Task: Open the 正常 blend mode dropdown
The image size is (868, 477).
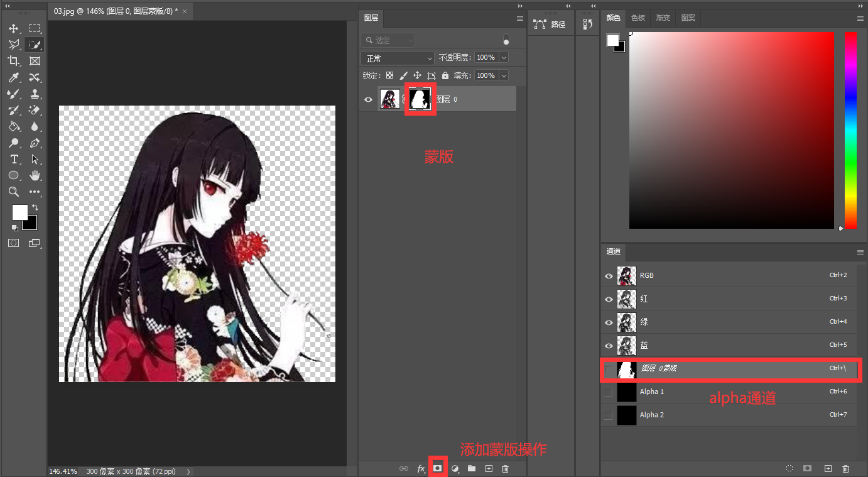Action: (398, 58)
